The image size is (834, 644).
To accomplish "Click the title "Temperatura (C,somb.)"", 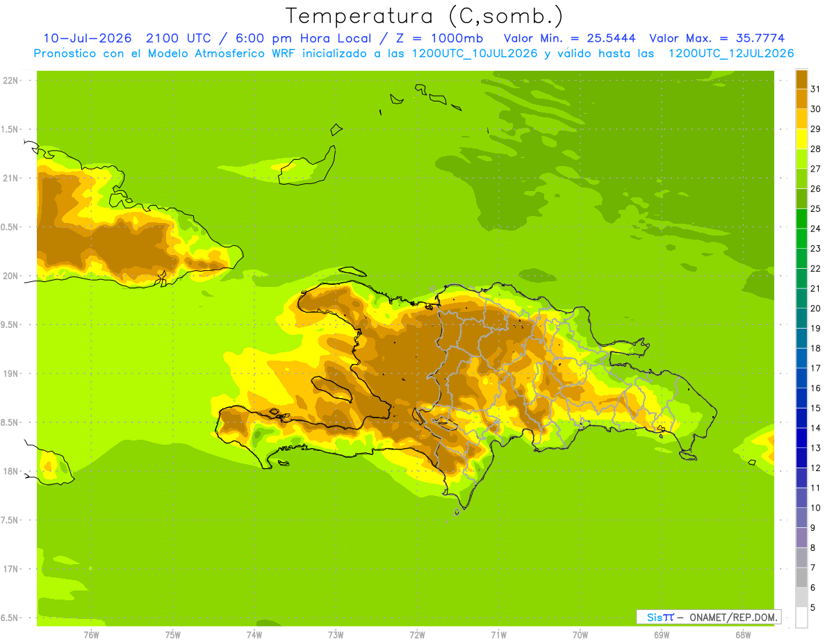I will point(424,16).
